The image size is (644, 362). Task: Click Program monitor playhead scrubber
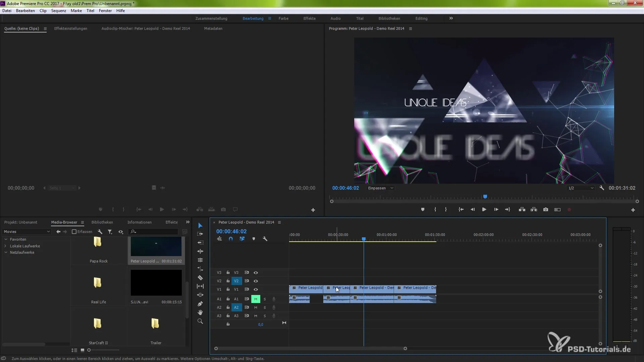point(485,197)
